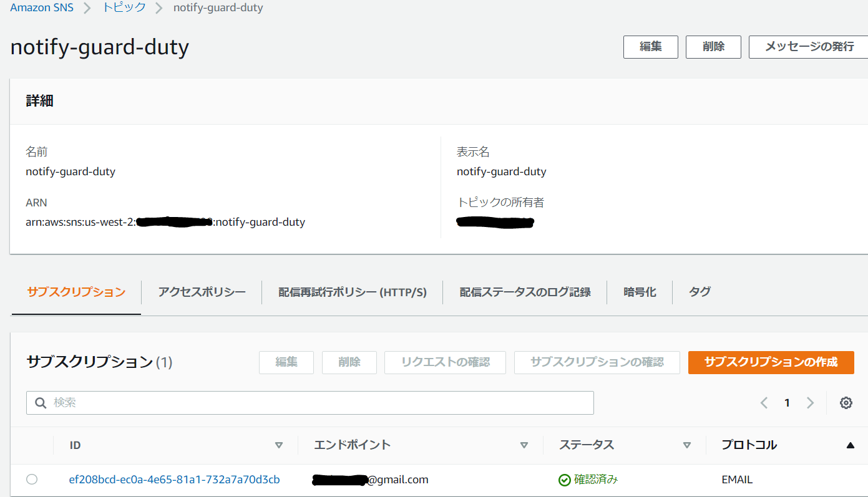Navigate to トピック via breadcrumb
Image resolution: width=868 pixels, height=497 pixels.
pos(124,7)
